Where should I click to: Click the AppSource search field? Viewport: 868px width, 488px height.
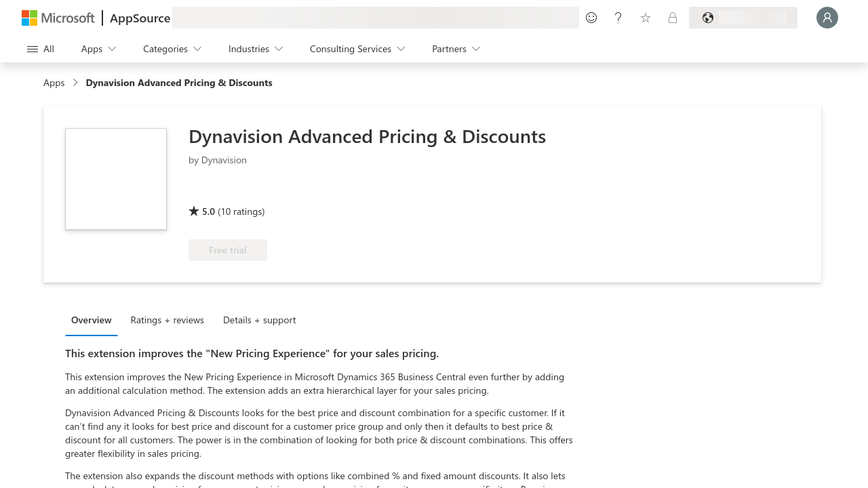pos(376,18)
